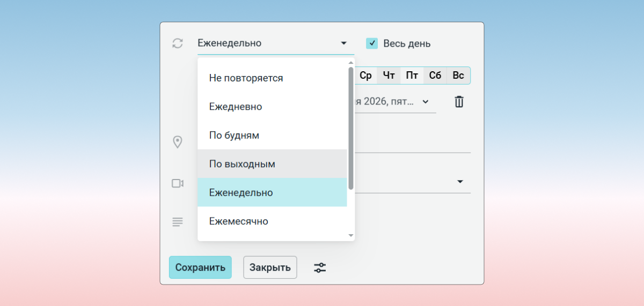
Task: Open more options sliders icon
Action: [x=320, y=267]
